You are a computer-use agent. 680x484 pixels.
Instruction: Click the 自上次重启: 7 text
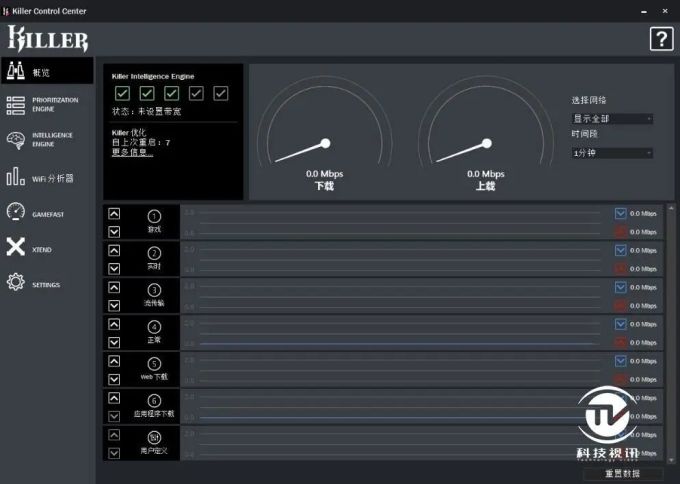coord(141,142)
